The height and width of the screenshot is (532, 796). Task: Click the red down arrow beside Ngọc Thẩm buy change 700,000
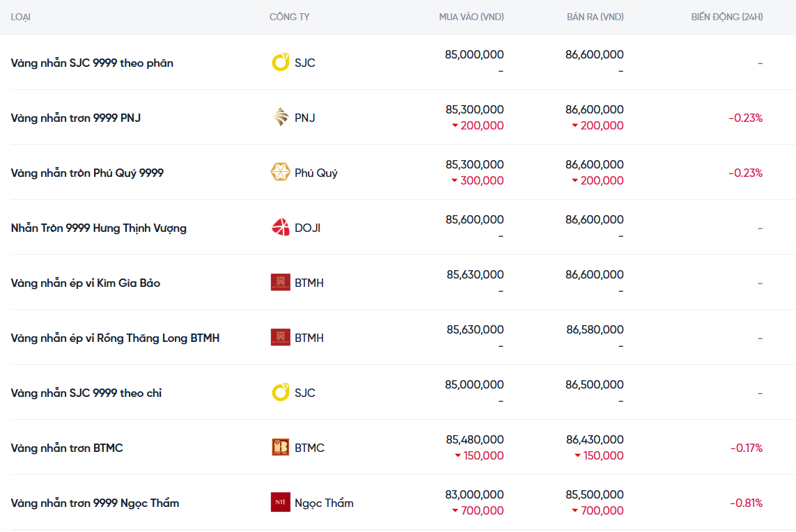tap(455, 510)
